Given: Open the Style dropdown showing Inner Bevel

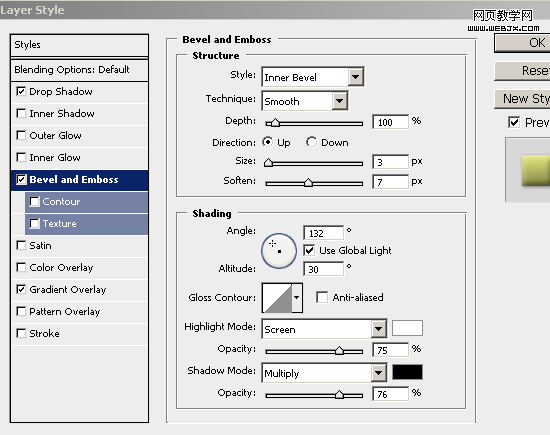Looking at the screenshot, I should (x=313, y=77).
